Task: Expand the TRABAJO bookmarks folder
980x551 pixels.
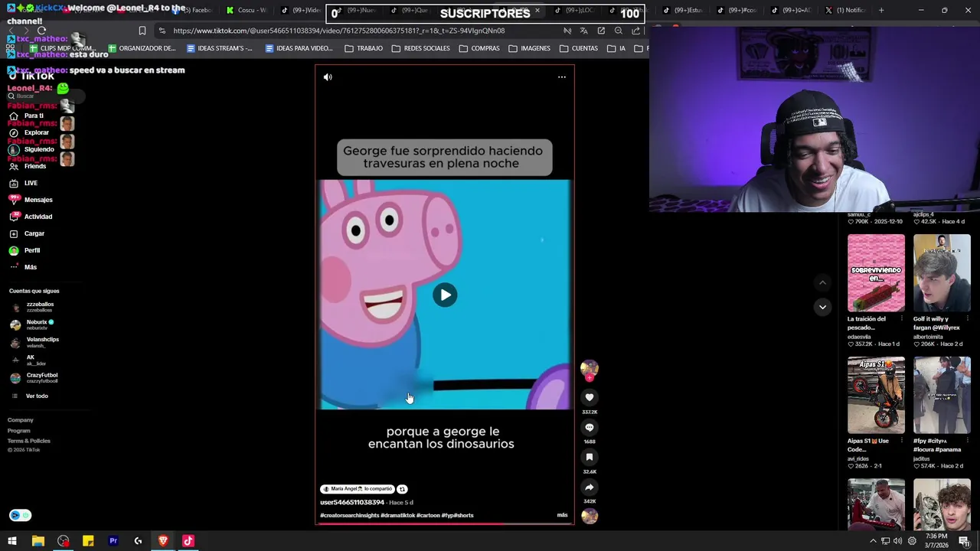Action: [364, 48]
